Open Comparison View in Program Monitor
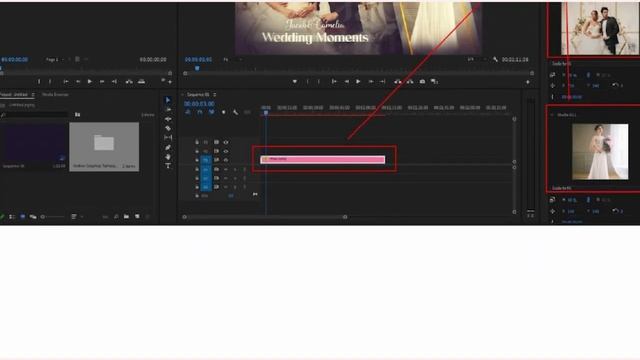This screenshot has height=360, width=640. (x=434, y=82)
